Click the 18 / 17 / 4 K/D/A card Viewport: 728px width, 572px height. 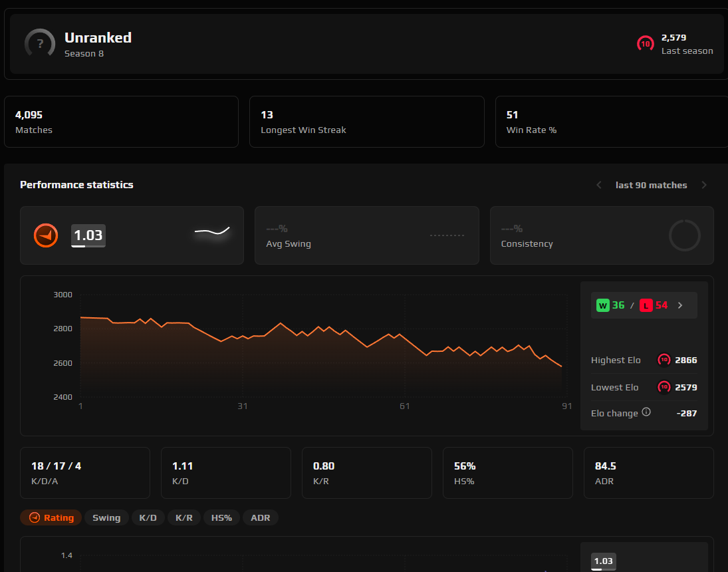click(85, 473)
